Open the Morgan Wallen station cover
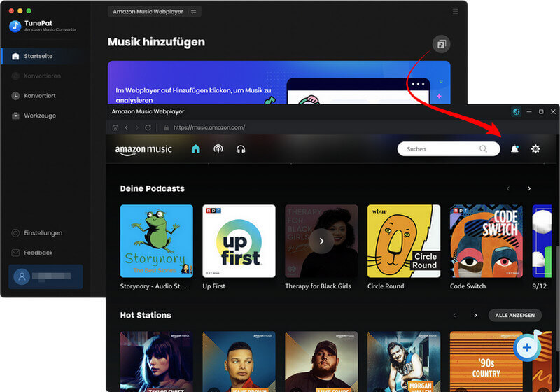The height and width of the screenshot is (392, 560). point(404,361)
